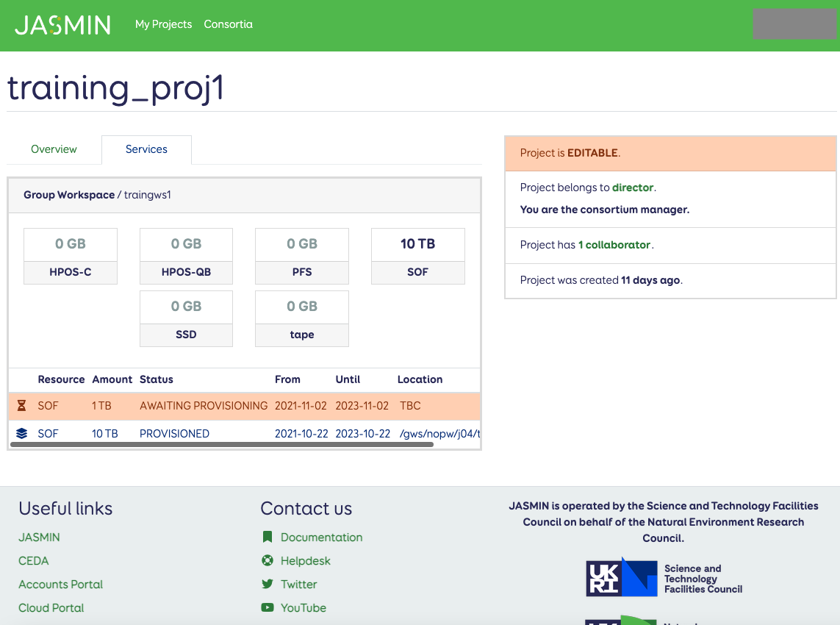The height and width of the screenshot is (625, 840).
Task: Click the Helpdesk lifebuoy icon
Action: coord(268,560)
